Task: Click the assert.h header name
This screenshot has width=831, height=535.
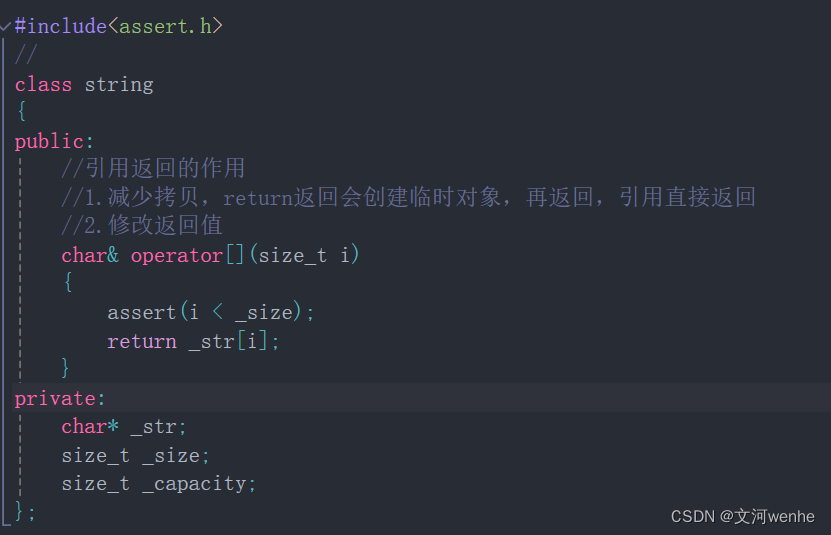Action: pos(165,27)
